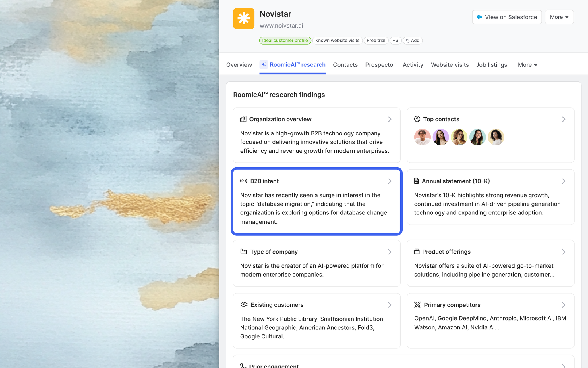Open the top-right More dropdown button

(x=559, y=17)
